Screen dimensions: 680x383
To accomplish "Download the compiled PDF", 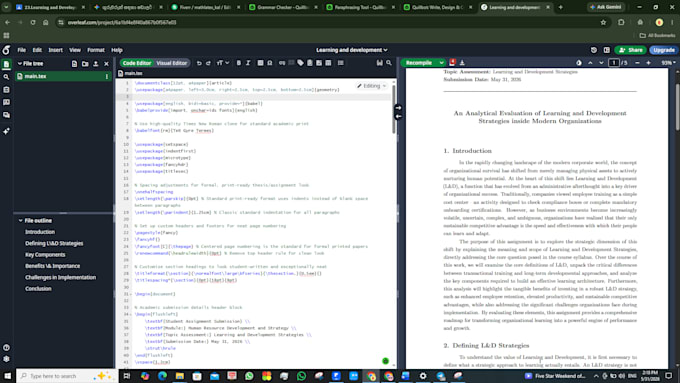I will click(462, 63).
